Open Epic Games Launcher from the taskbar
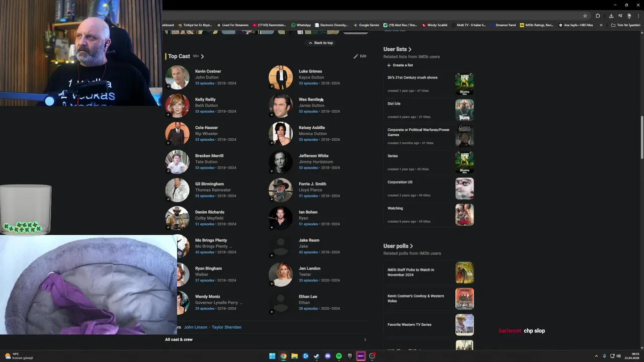 click(x=350, y=356)
